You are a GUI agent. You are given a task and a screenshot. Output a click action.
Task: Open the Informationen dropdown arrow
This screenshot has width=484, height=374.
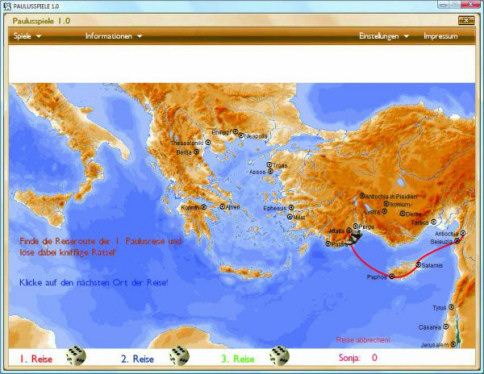pos(139,36)
